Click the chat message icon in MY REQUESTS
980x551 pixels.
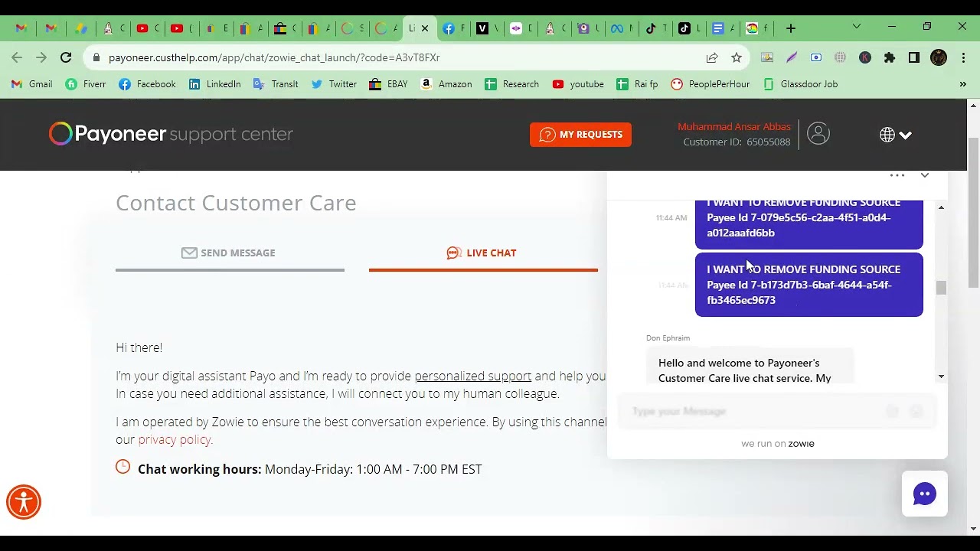click(547, 135)
